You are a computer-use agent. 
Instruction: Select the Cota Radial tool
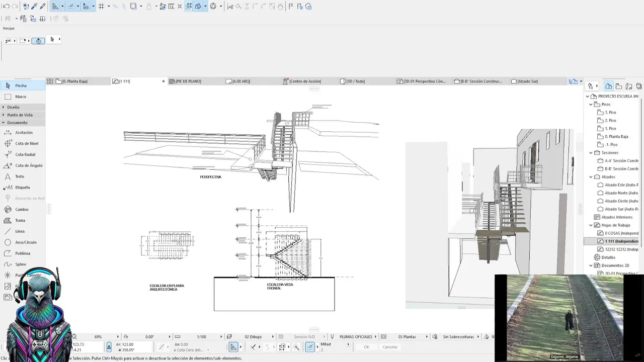coord(23,154)
